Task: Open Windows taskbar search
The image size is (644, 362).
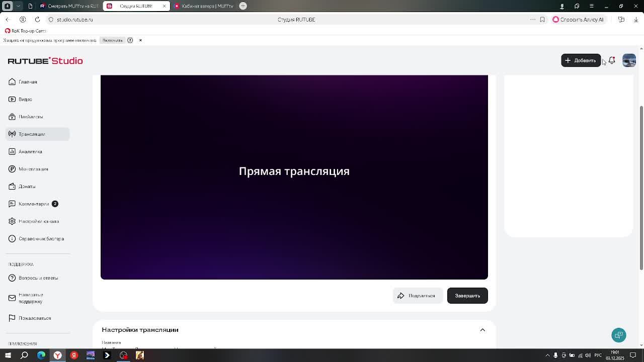Action: click(x=24, y=355)
